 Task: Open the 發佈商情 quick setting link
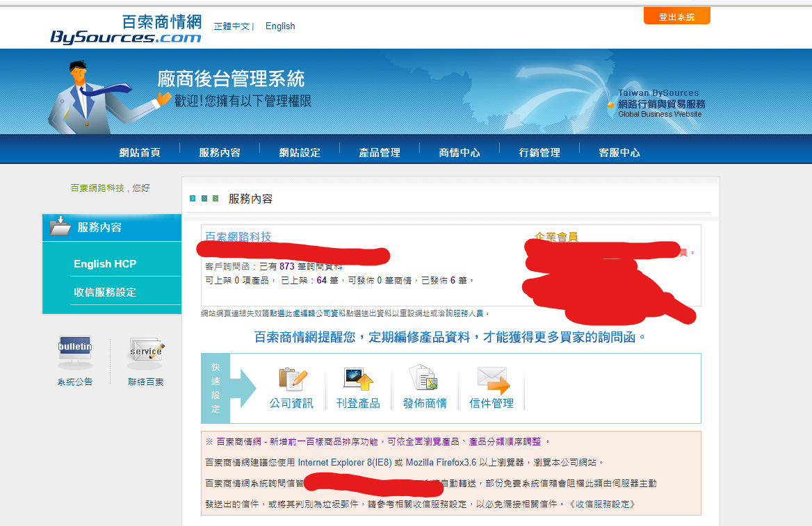[425, 403]
